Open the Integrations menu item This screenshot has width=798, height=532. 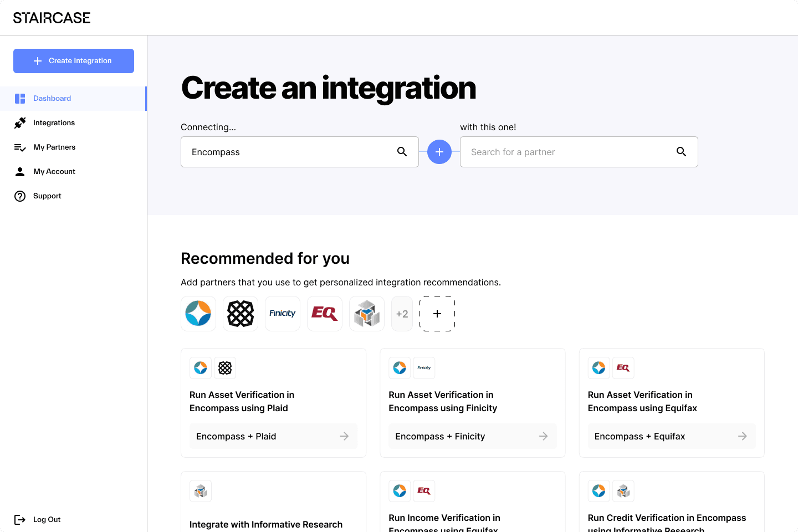click(x=73, y=123)
